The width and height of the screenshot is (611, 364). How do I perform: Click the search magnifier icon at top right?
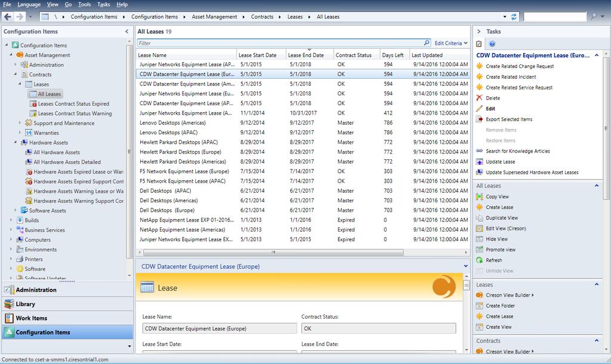pos(593,17)
